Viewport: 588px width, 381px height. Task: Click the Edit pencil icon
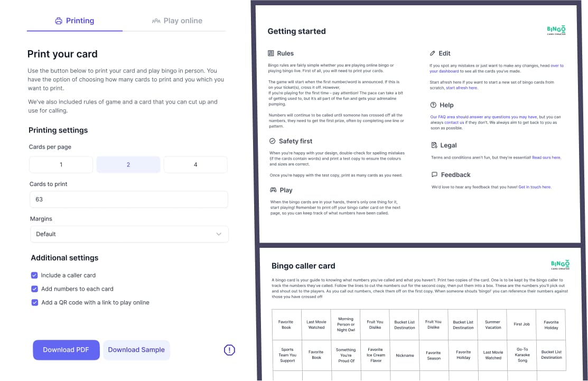[x=433, y=53]
